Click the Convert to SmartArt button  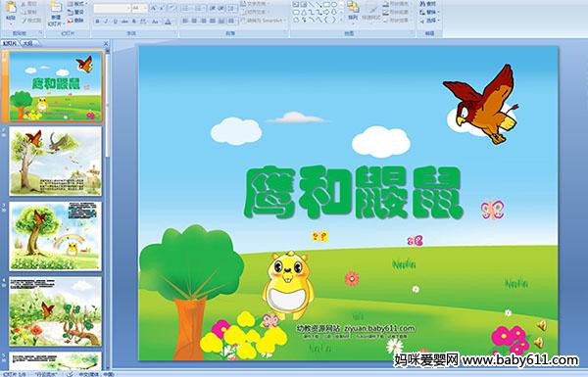point(263,21)
